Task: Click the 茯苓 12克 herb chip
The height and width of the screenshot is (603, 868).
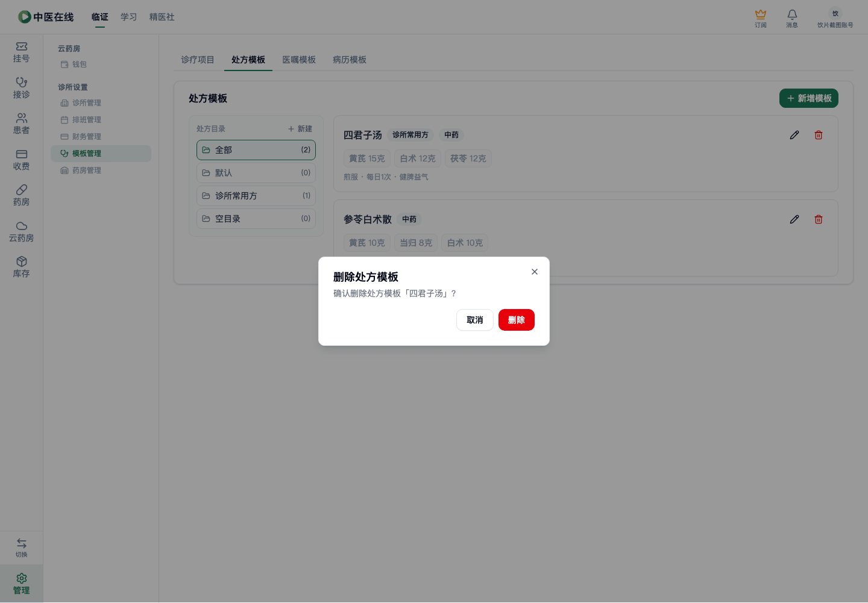Action: 468,158
